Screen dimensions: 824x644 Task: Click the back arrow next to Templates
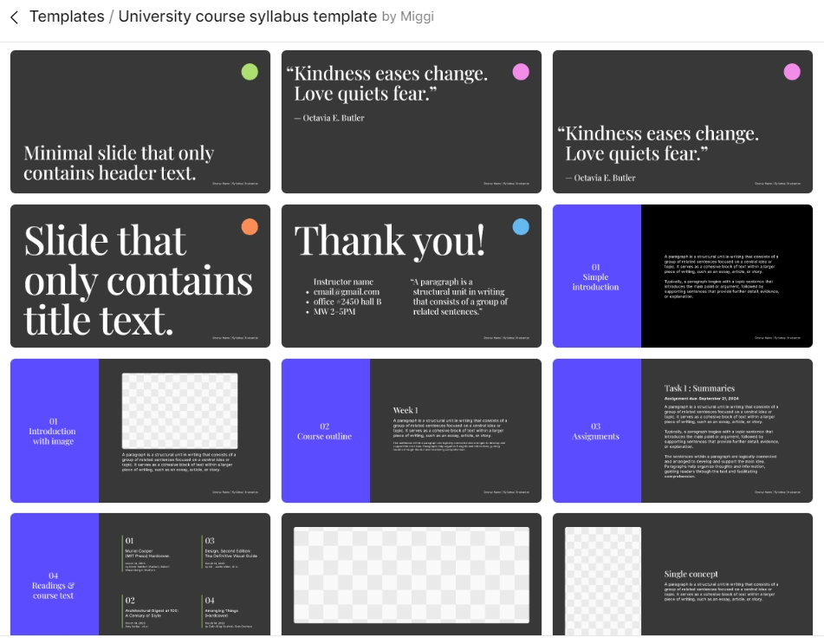(14, 17)
